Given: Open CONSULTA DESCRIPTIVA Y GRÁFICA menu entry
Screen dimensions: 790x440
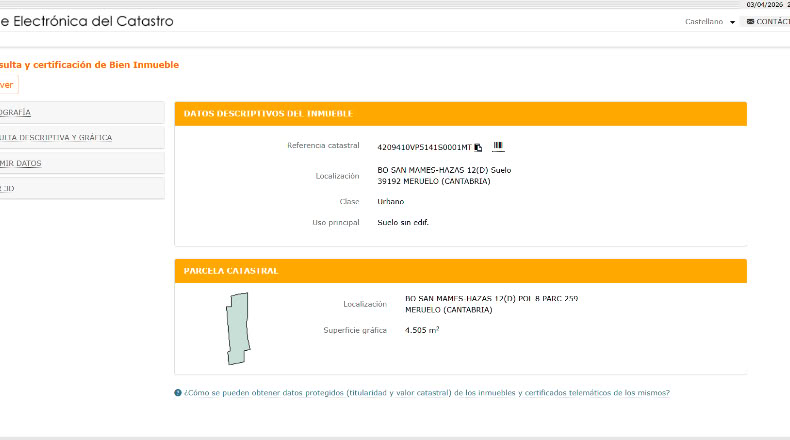Looking at the screenshot, I should click(82, 138).
